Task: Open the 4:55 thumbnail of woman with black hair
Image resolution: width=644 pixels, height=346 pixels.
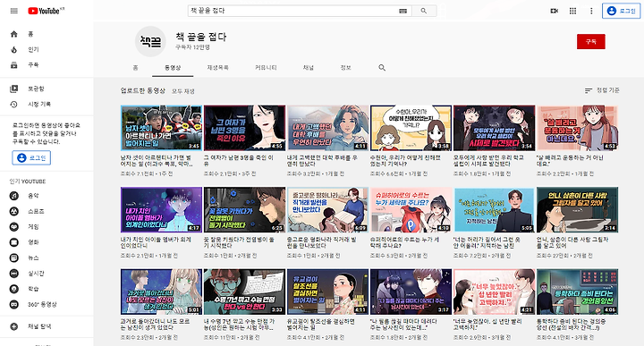Action: tap(244, 128)
